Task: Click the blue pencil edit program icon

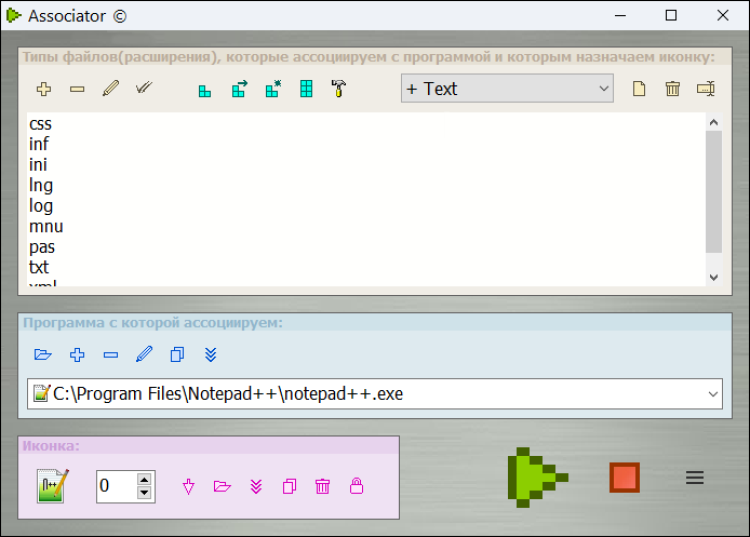Action: (144, 354)
